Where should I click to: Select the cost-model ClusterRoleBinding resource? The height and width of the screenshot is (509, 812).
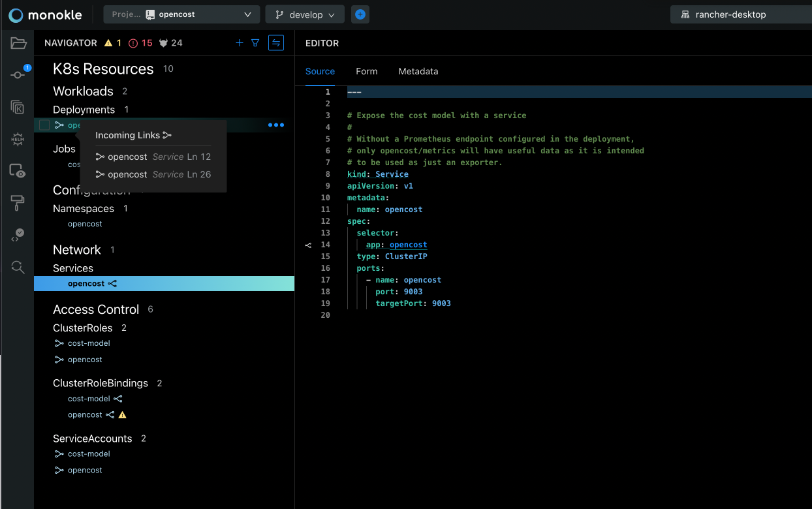(89, 399)
